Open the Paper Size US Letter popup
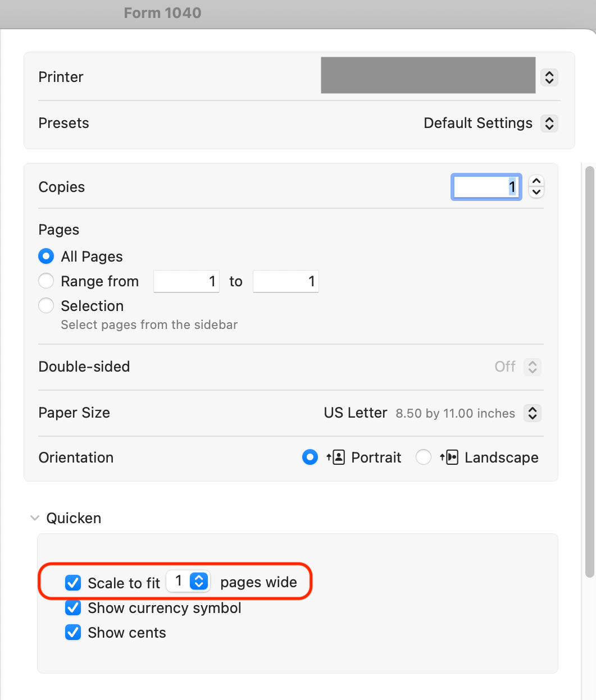The image size is (596, 700). pos(533,413)
